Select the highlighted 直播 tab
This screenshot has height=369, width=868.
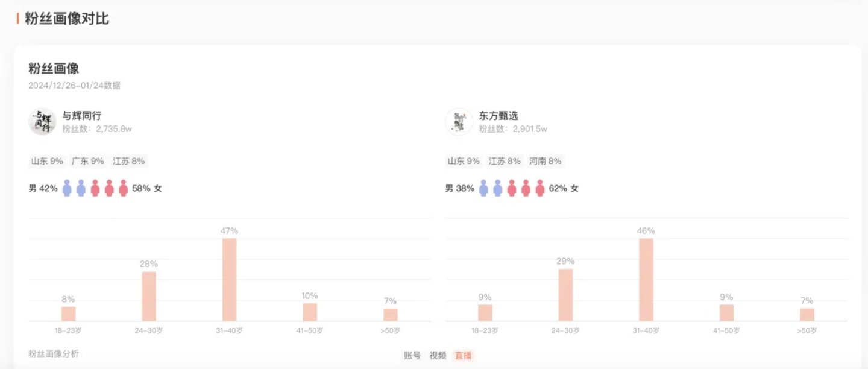tap(464, 355)
